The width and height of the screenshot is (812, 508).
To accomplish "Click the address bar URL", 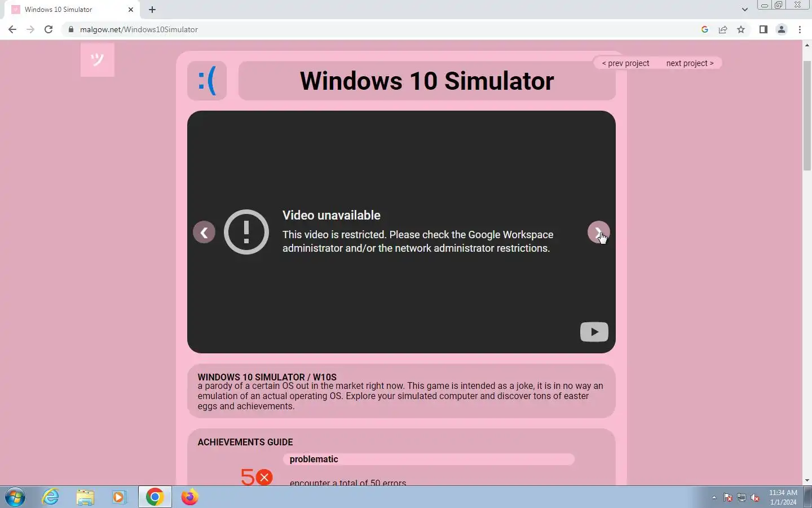I will coord(139,29).
